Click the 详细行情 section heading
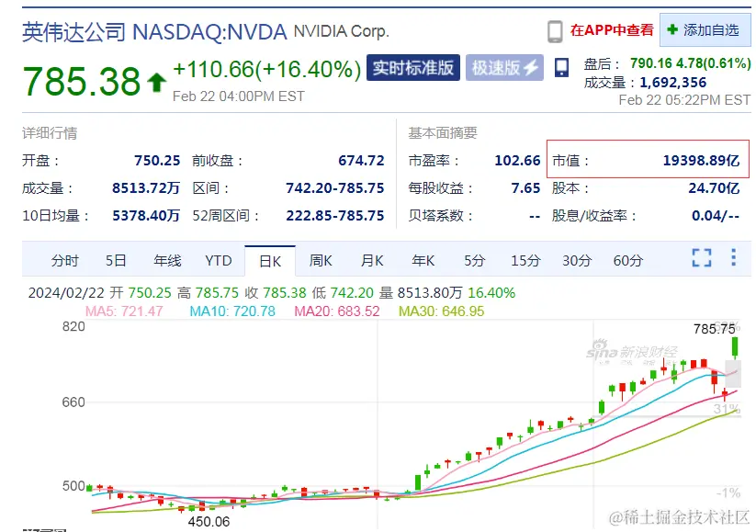This screenshot has width=756, height=532. [x=50, y=133]
